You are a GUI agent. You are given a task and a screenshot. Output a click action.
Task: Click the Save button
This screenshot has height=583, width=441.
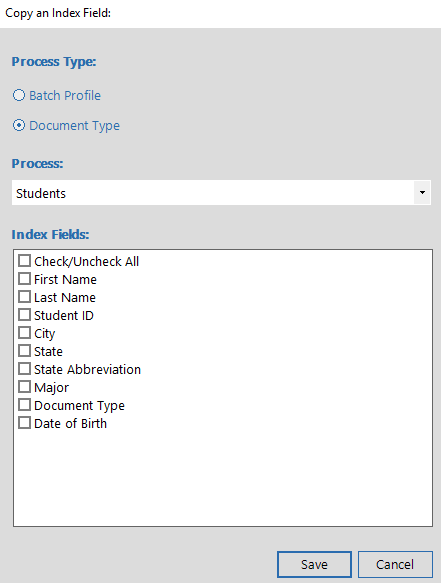314,564
